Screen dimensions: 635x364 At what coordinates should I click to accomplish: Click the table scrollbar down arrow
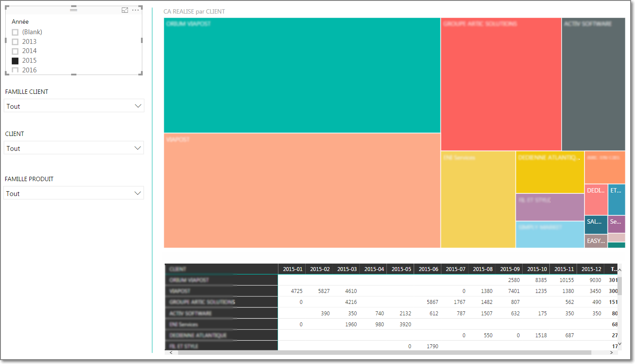(620, 344)
